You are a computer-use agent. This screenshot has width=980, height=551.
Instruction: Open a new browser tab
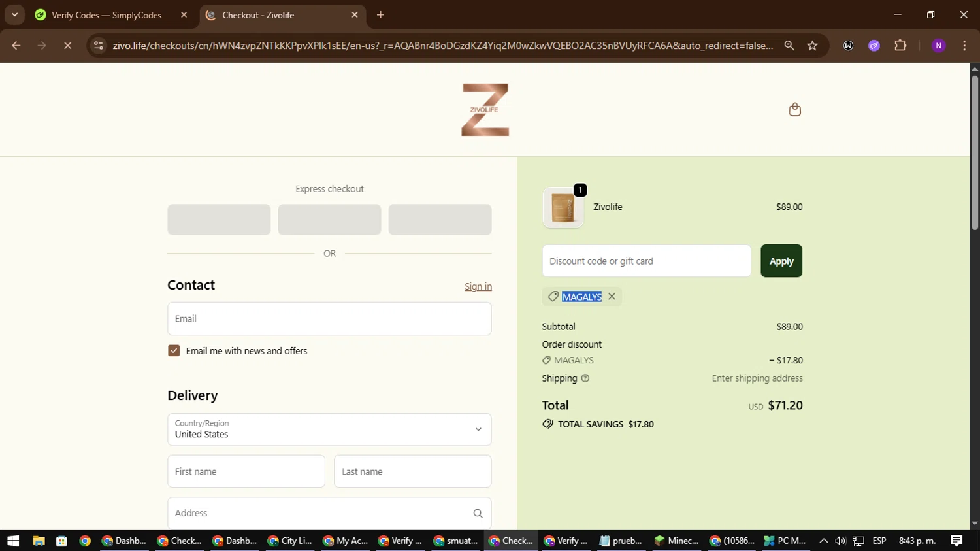(380, 15)
